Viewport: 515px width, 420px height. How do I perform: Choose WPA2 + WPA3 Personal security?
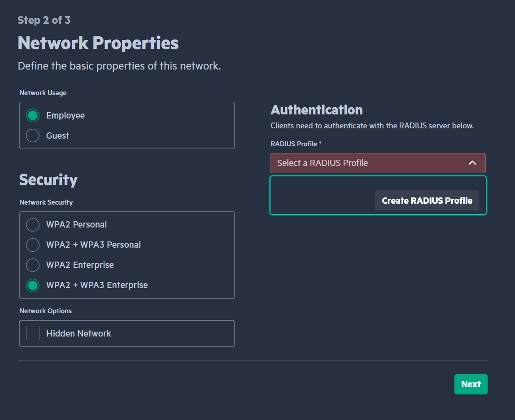(x=33, y=245)
